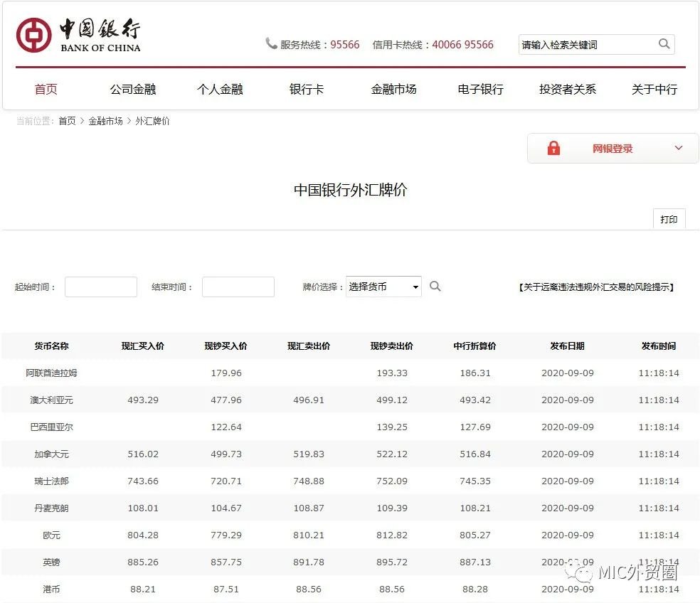Click the 起始时间 input field

click(100, 287)
